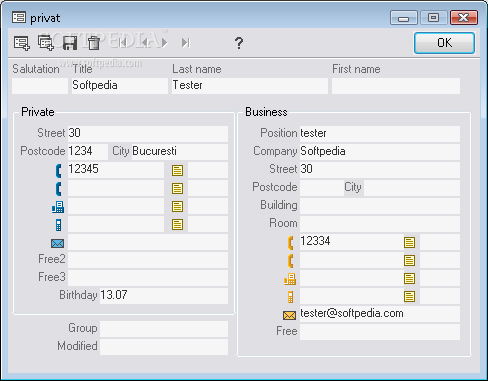This screenshot has width=488, height=381.
Task: Go to previous record arrow
Action: click(145, 43)
